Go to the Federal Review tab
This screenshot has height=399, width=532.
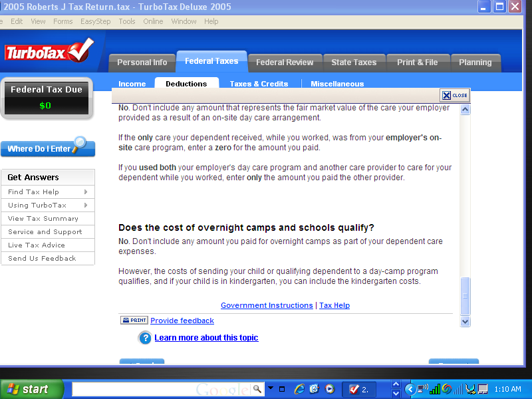point(285,63)
